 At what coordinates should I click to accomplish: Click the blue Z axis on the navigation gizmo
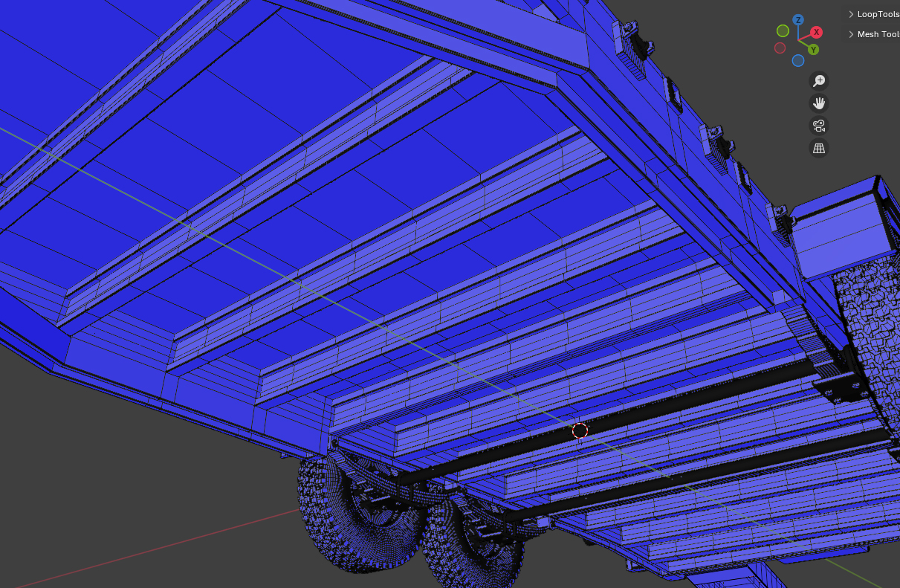click(x=798, y=19)
